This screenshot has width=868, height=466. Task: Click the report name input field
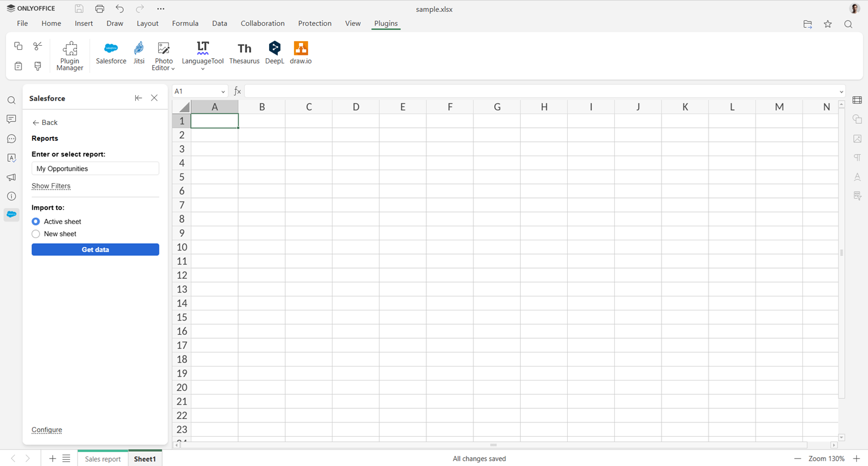(x=95, y=169)
